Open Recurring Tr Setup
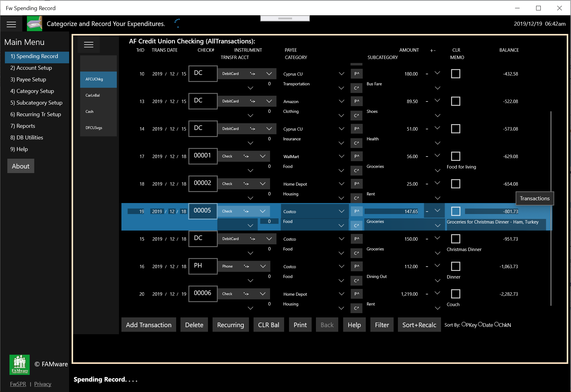The width and height of the screenshot is (571, 392). (36, 114)
